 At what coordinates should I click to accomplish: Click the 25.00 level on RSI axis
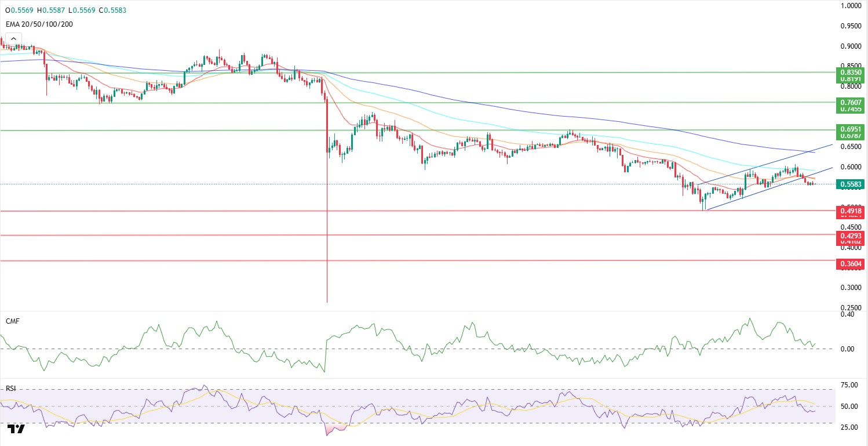click(849, 427)
